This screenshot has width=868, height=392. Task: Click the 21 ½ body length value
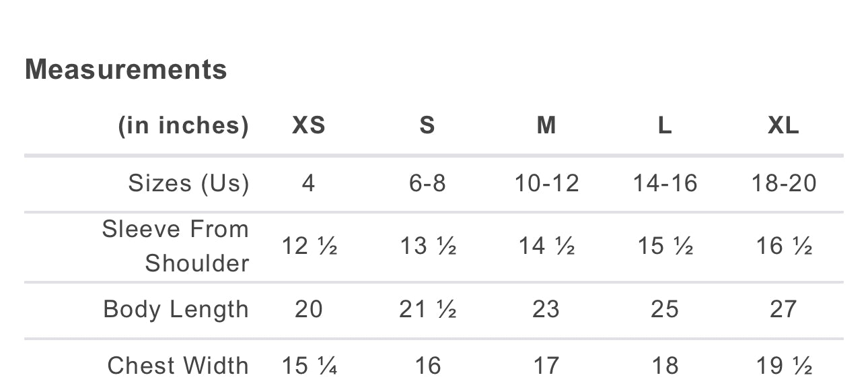click(x=428, y=310)
